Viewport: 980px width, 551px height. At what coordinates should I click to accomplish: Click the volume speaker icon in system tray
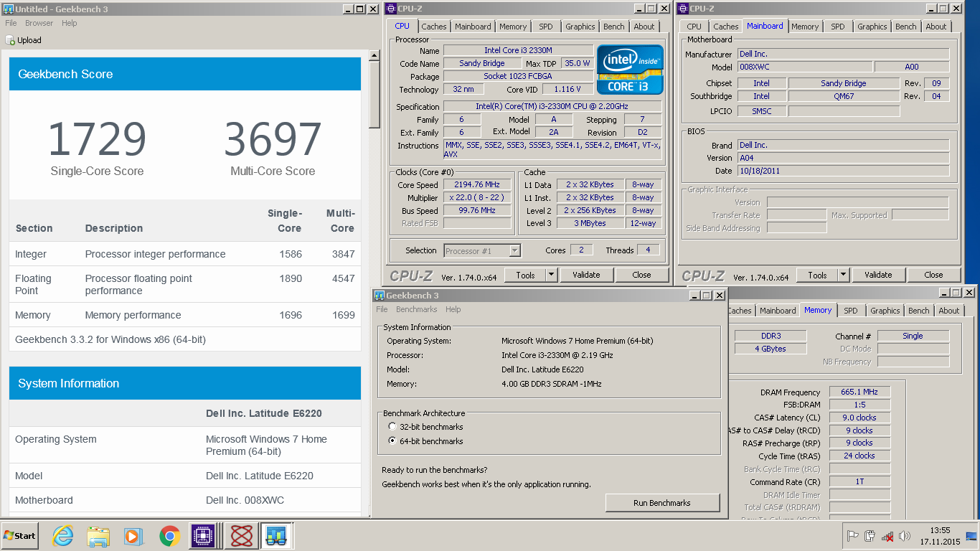click(905, 536)
